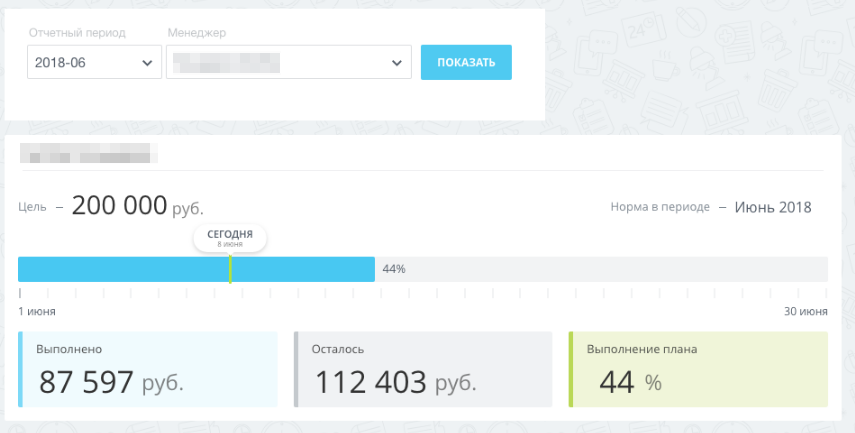Click the Норма в периоде label

(660, 207)
